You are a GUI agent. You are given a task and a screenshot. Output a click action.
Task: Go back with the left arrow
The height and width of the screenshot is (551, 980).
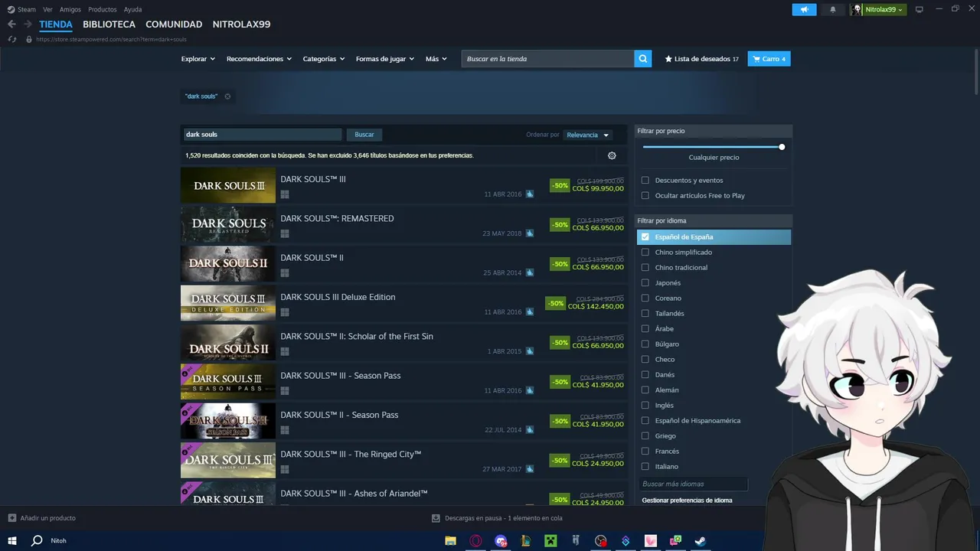pos(11,24)
